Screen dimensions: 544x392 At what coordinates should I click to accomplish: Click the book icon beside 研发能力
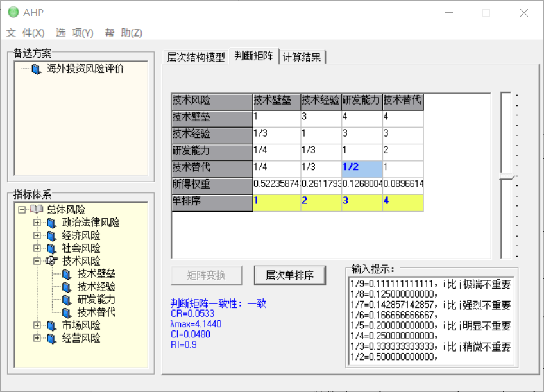(x=67, y=300)
